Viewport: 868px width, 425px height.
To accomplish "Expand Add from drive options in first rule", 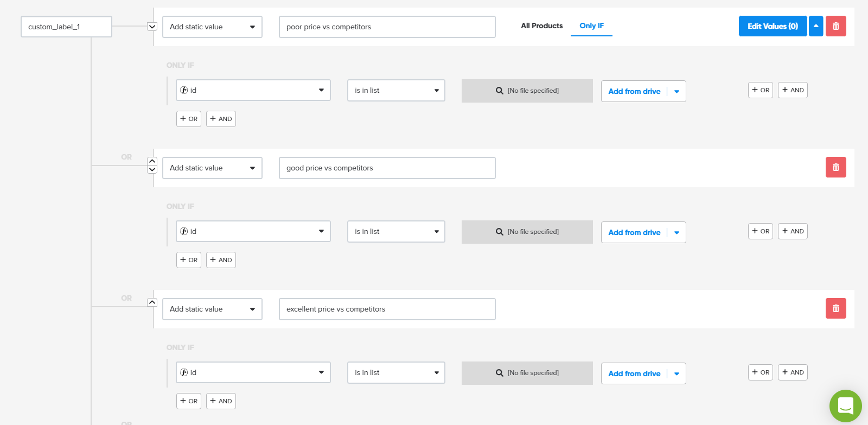I will (676, 91).
